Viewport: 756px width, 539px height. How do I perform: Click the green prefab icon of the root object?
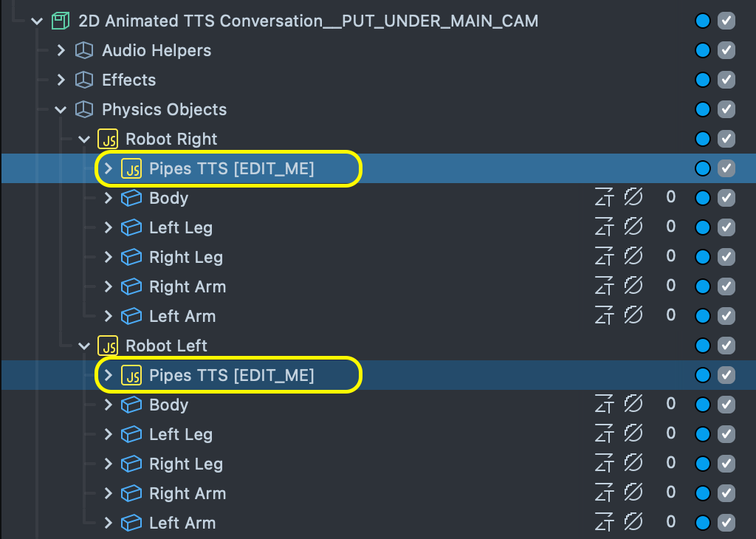tap(61, 21)
